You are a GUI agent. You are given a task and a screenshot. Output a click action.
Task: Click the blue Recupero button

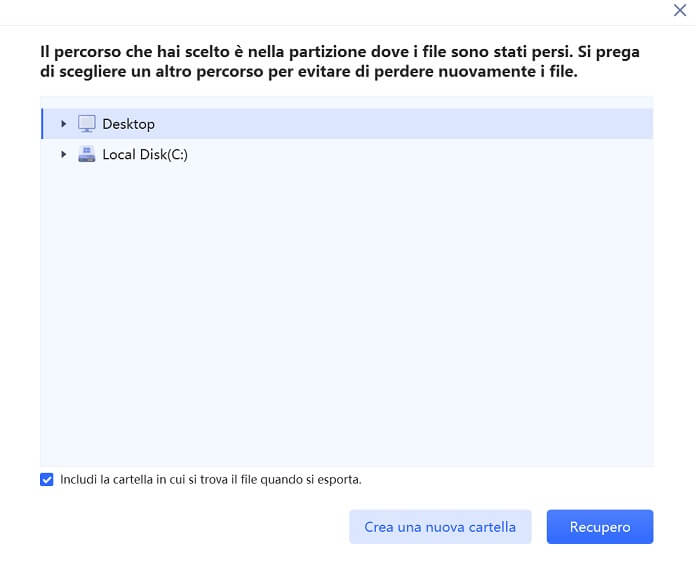pyautogui.click(x=600, y=527)
